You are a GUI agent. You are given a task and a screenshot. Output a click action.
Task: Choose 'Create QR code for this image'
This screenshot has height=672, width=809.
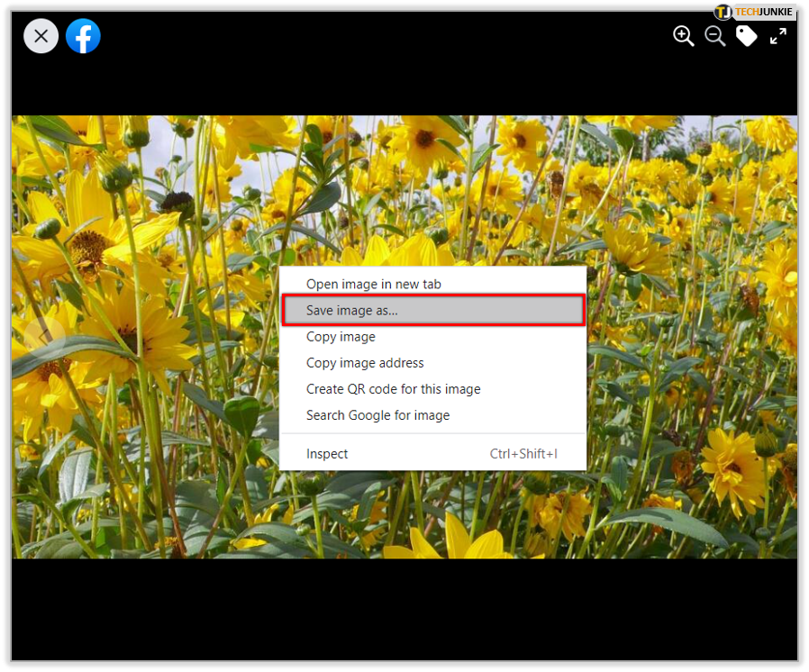point(393,389)
